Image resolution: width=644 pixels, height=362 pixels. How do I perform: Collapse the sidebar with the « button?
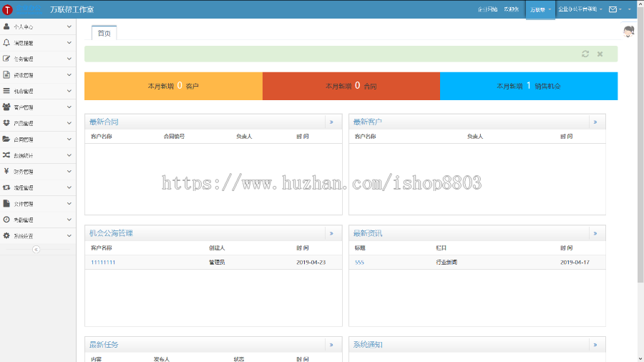click(36, 249)
